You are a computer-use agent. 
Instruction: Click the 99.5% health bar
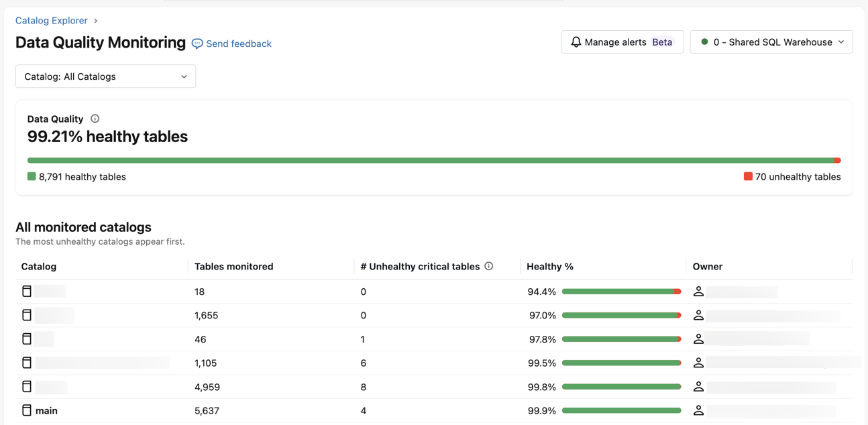point(622,363)
